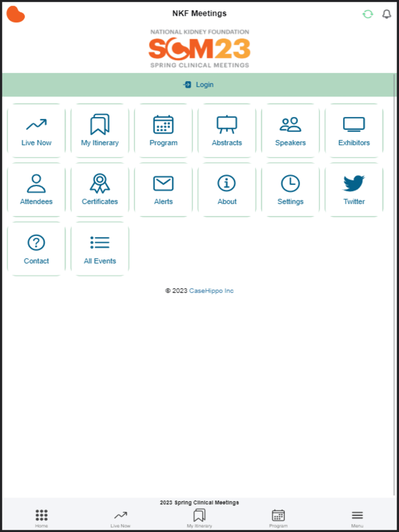Open the Speakers tile
The image size is (399, 532).
pyautogui.click(x=290, y=131)
